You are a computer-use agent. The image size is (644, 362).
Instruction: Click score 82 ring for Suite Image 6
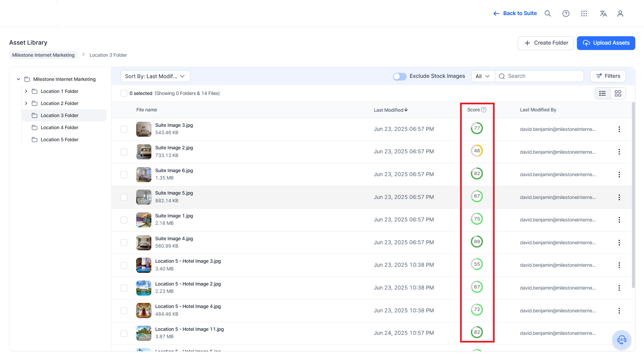(x=477, y=173)
